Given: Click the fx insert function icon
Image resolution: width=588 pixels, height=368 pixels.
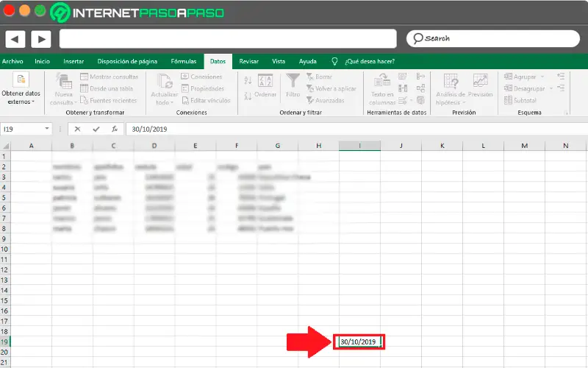Looking at the screenshot, I should (115, 130).
